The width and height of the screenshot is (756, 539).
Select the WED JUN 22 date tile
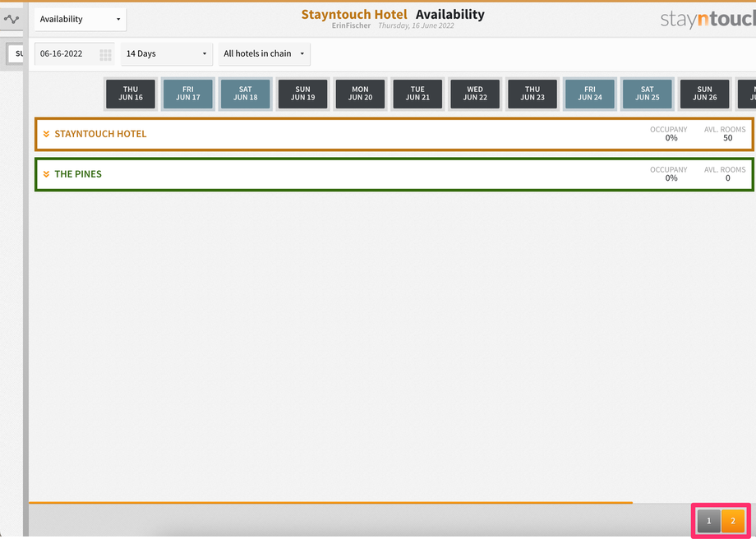click(x=475, y=94)
